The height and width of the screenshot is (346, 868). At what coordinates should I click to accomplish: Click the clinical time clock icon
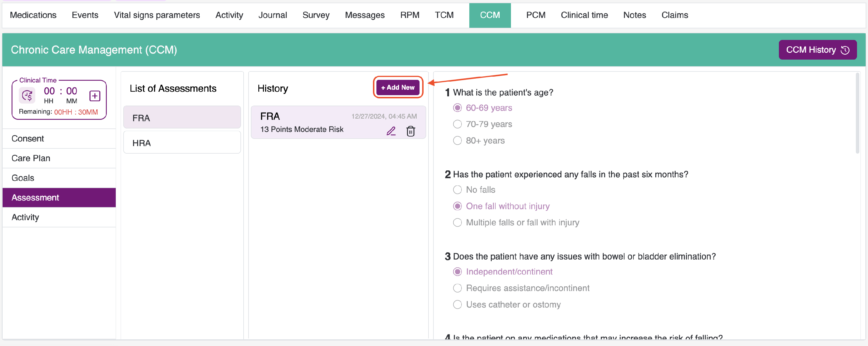point(27,96)
